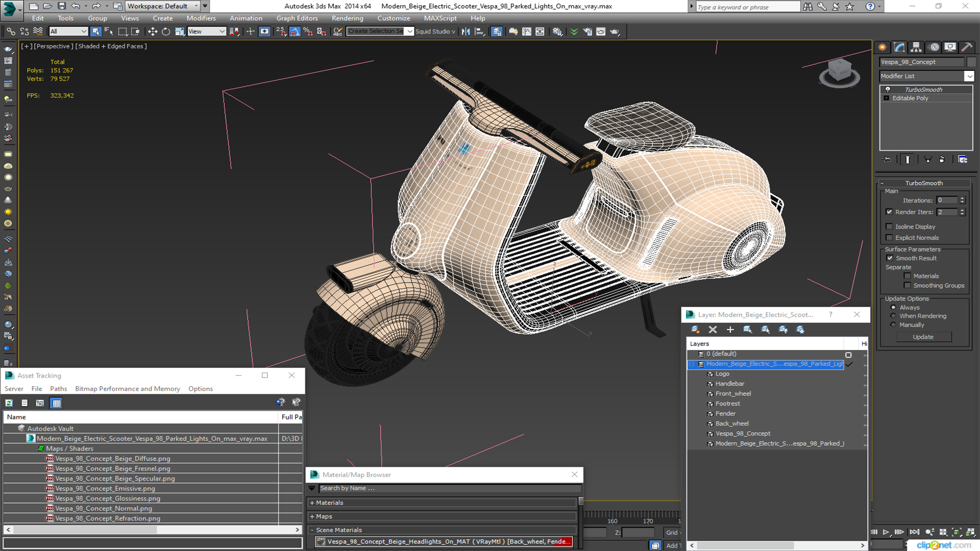Toggle Show End Result icon
Image resolution: width=980 pixels, height=551 pixels.
tap(908, 160)
